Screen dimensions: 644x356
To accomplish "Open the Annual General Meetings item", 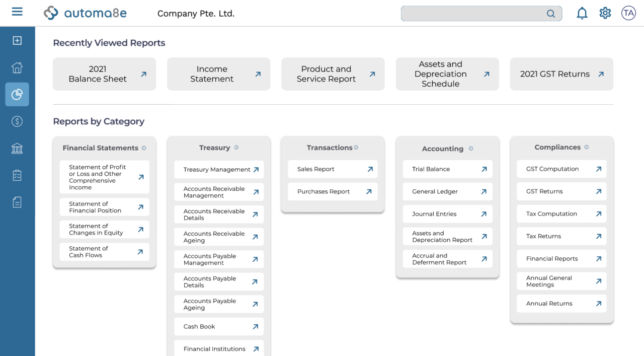I will point(561,281).
